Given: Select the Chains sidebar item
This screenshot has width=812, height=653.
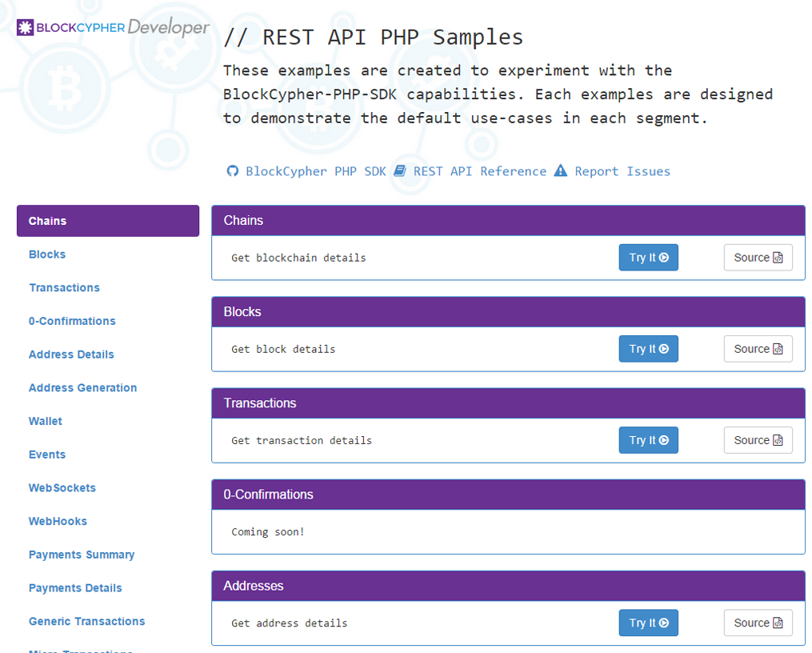Looking at the screenshot, I should [x=107, y=221].
